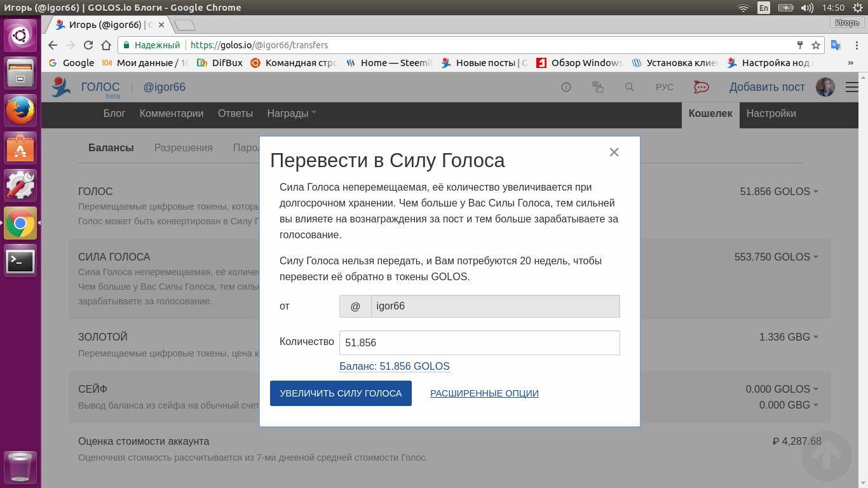Open the Установка клиента bookmark
868x488 pixels.
coord(675,63)
